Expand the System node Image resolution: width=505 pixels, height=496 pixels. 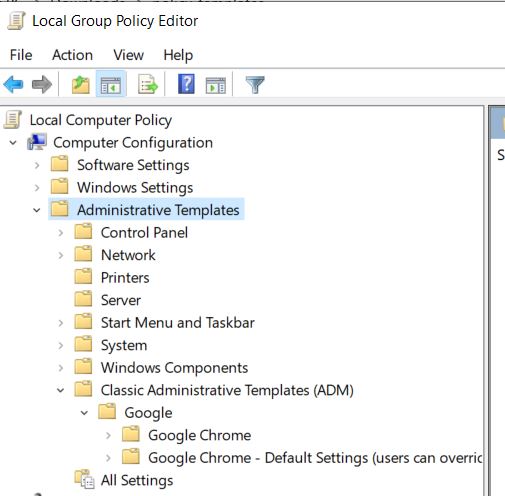[x=61, y=345]
